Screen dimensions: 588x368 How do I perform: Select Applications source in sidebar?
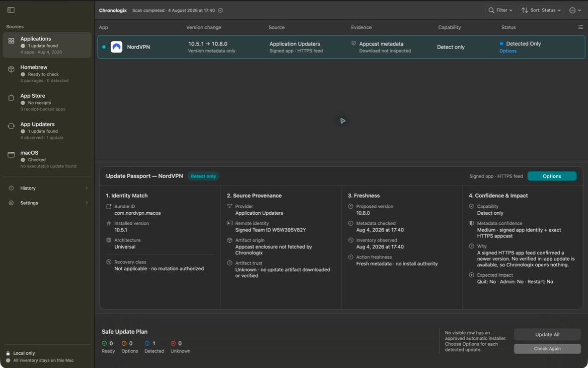click(x=47, y=45)
